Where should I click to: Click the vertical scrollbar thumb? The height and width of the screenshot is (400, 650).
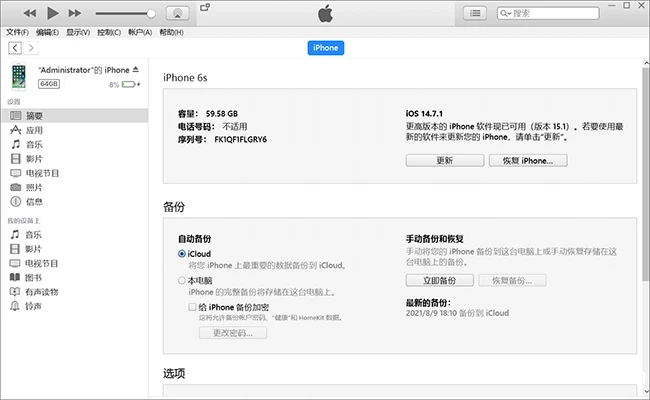click(646, 174)
